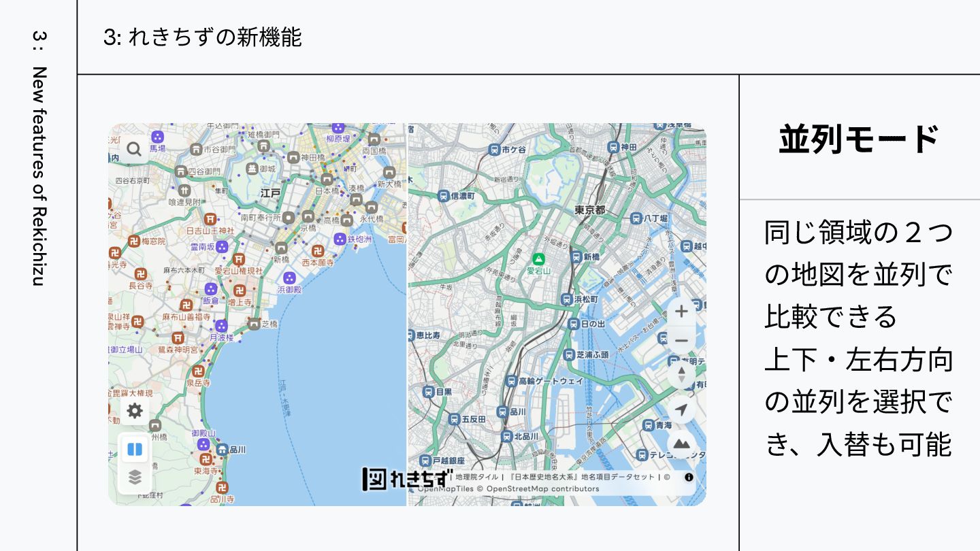The height and width of the screenshot is (551, 980).
Task: Select 八丁堀 station marker
Action: click(635, 218)
